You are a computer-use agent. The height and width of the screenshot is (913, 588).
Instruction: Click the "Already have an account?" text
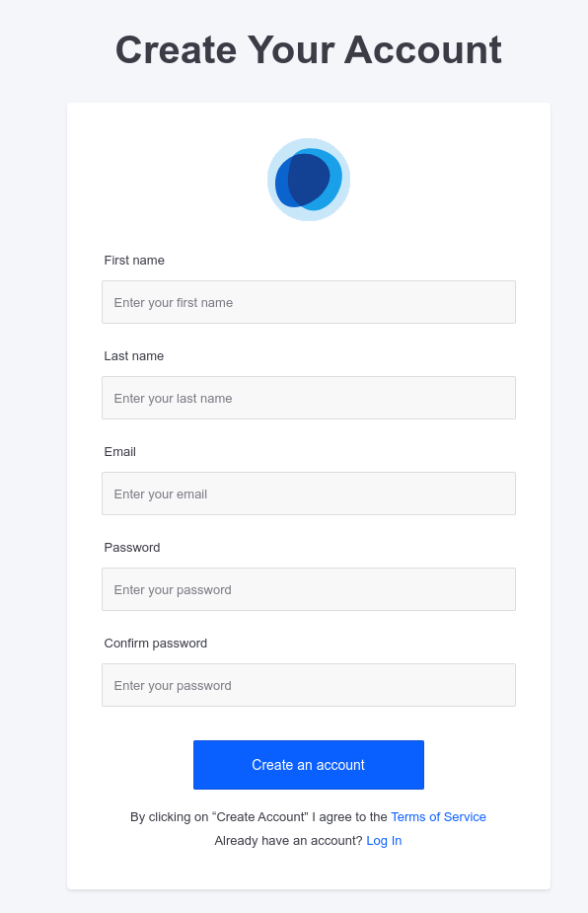point(288,841)
